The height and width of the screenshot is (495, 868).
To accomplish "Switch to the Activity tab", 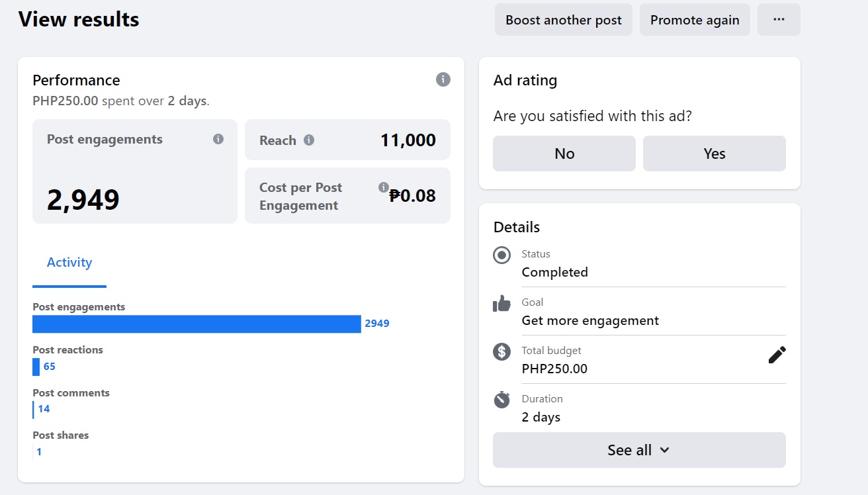I will point(69,263).
